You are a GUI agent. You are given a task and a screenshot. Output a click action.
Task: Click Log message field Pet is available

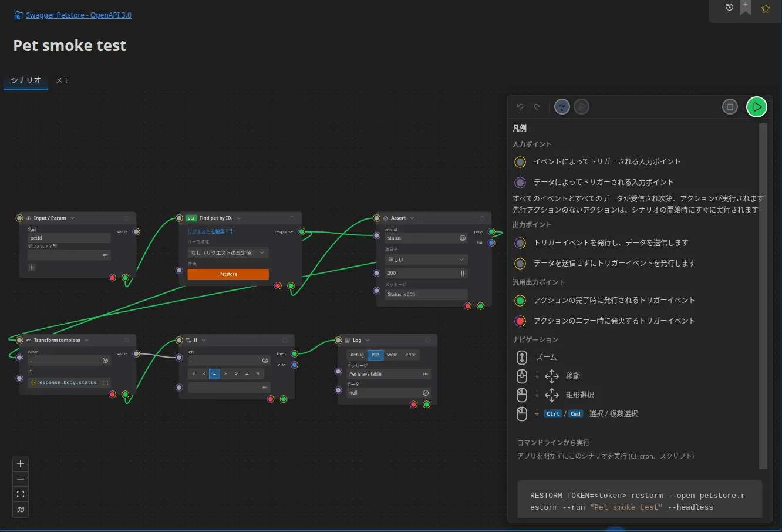(x=389, y=374)
